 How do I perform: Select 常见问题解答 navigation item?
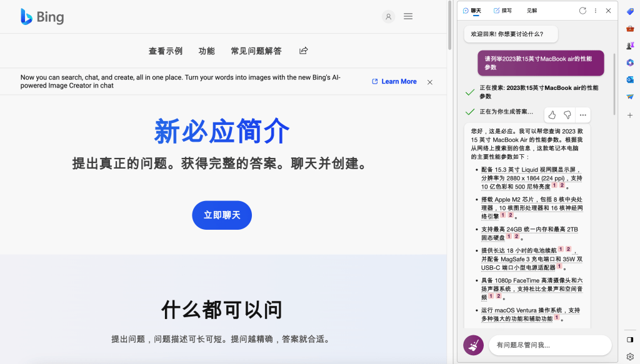(x=256, y=51)
